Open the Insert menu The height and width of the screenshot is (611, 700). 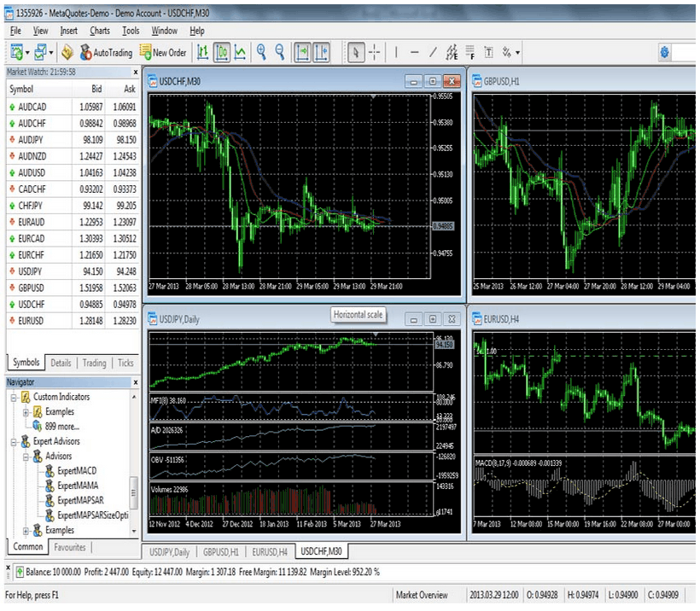click(69, 31)
